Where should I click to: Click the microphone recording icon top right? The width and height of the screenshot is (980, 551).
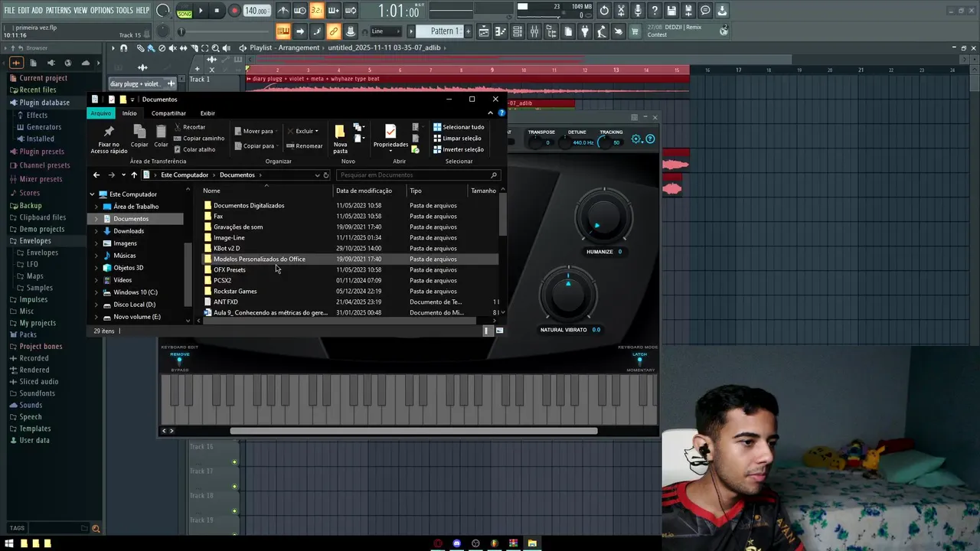[x=638, y=11]
